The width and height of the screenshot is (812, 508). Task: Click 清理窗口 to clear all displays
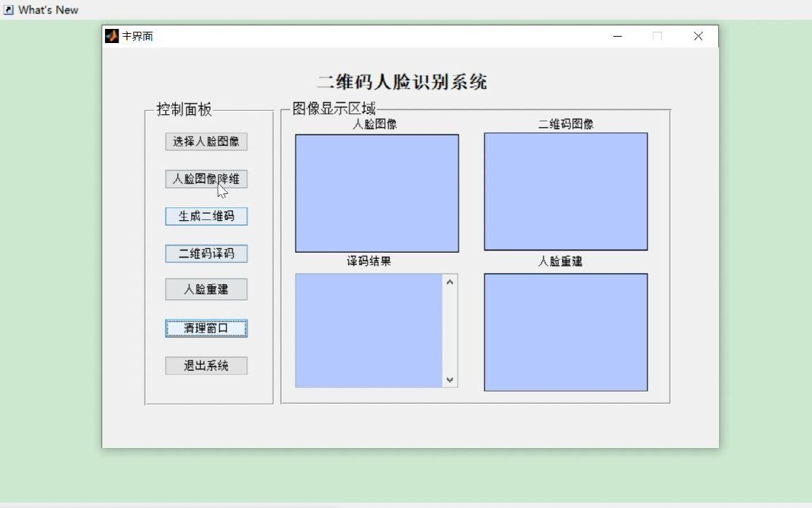(206, 328)
